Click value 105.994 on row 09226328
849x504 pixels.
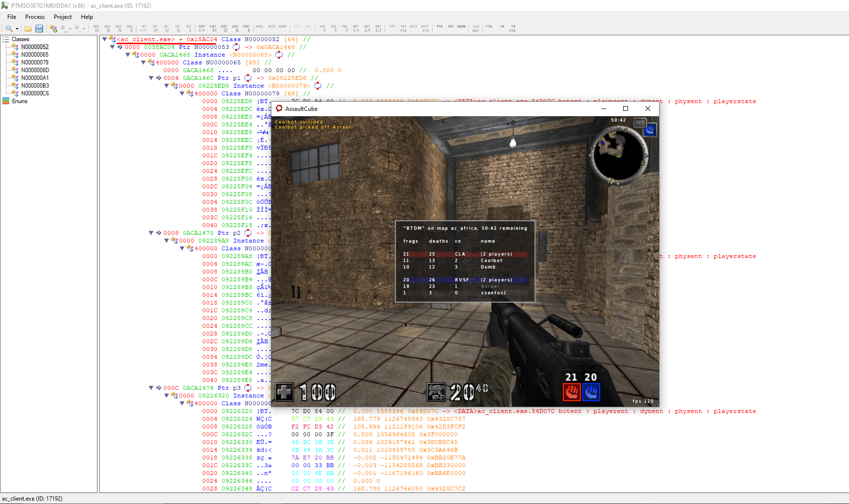click(x=366, y=427)
